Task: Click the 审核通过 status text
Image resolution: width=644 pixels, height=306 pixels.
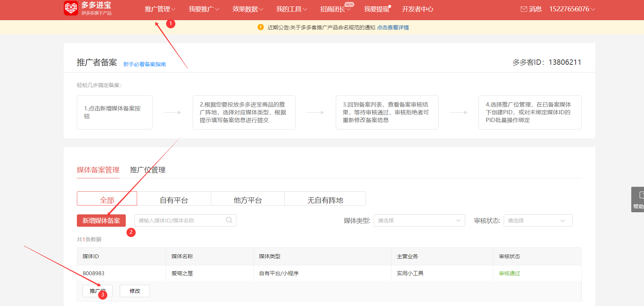Action: pyautogui.click(x=509, y=273)
